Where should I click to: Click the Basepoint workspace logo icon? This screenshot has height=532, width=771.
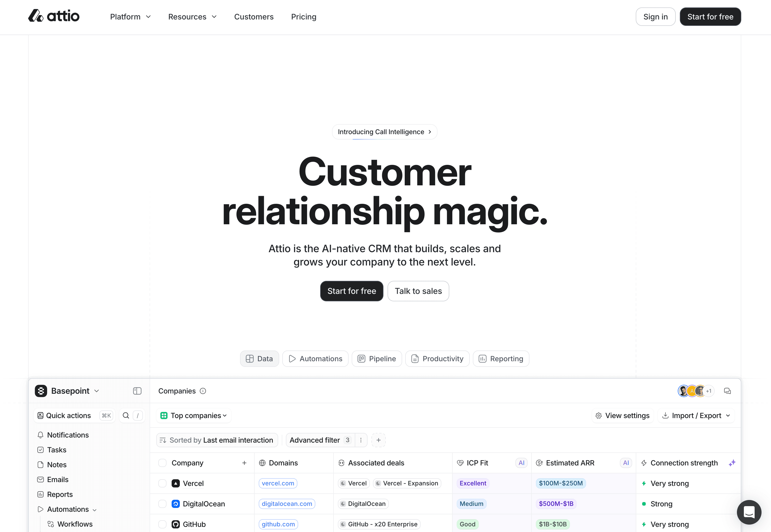point(41,391)
